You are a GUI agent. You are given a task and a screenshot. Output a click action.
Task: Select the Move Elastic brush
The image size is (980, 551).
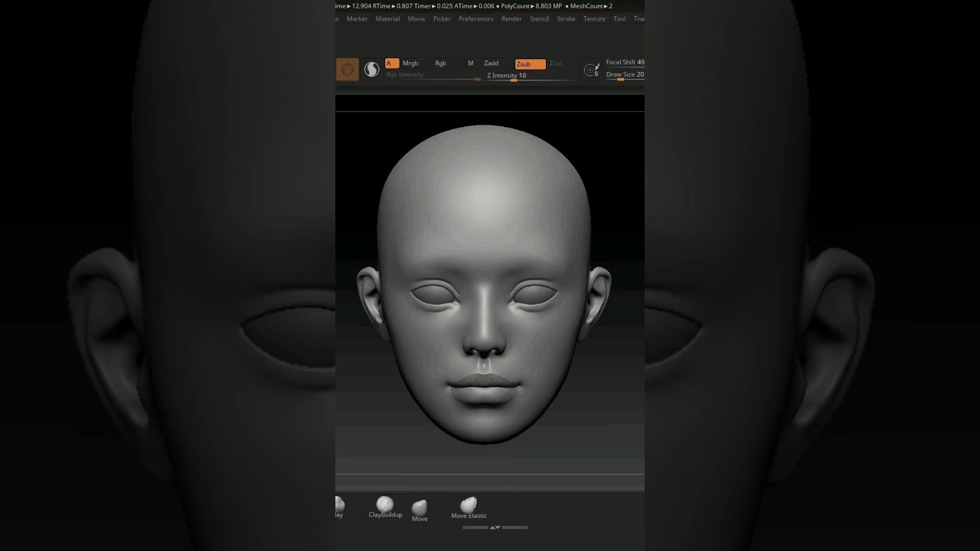pos(469,507)
